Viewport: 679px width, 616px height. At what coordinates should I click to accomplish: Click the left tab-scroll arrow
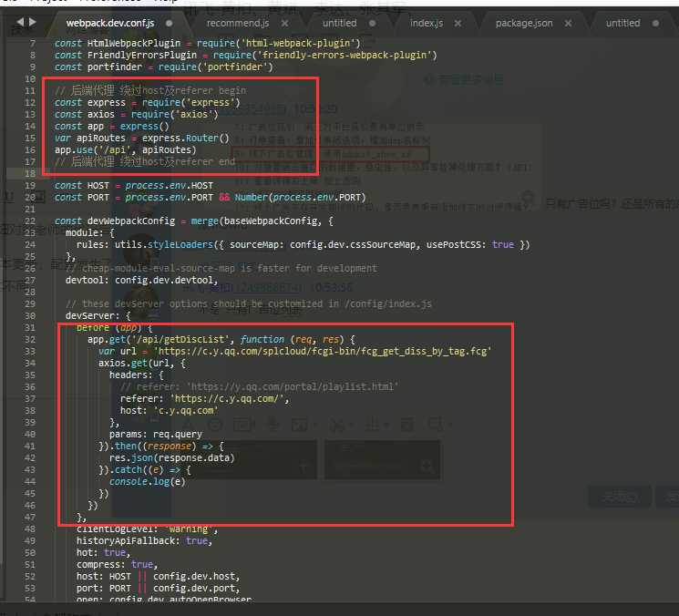[x=20, y=22]
